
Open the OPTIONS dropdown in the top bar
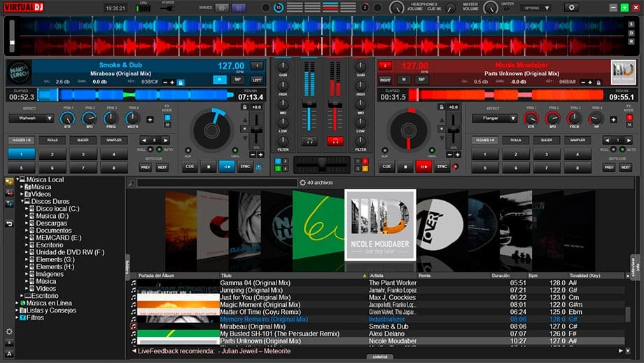click(x=536, y=8)
